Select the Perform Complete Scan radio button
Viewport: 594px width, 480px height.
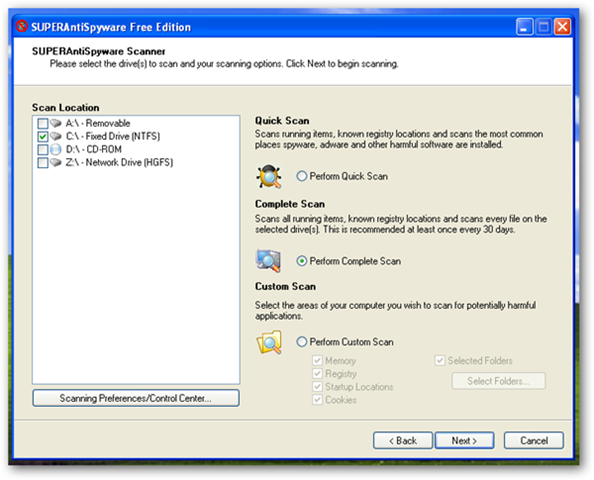click(302, 261)
